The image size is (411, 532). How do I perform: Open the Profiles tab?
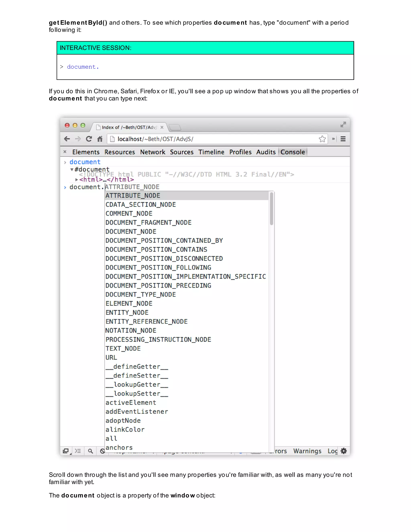click(240, 152)
